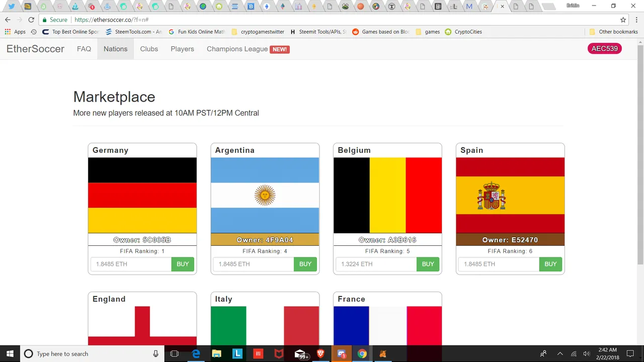Viewport: 644px width, 362px height.
Task: Click Spain's 1.8485 ETH price field
Action: [x=499, y=264]
